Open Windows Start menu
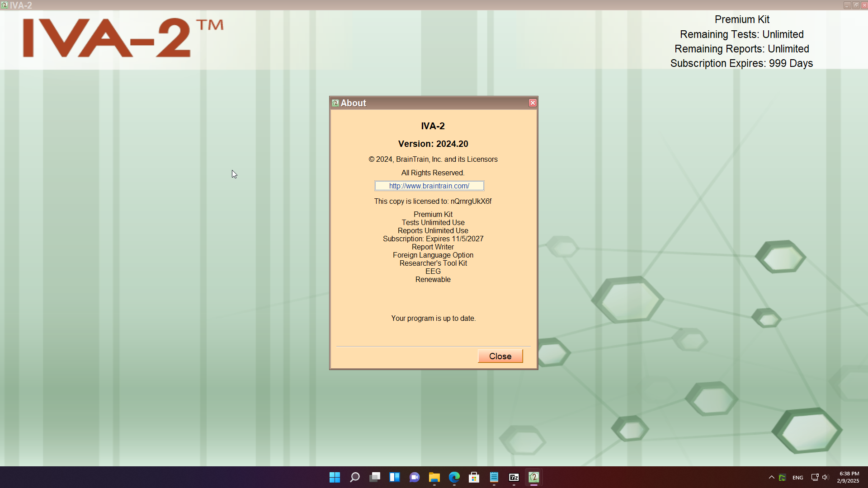 coord(335,477)
